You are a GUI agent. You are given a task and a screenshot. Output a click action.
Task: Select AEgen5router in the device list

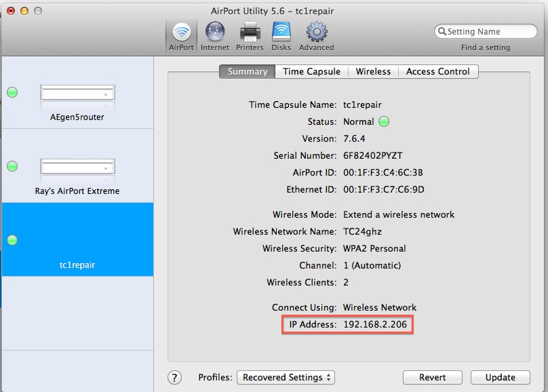click(77, 93)
